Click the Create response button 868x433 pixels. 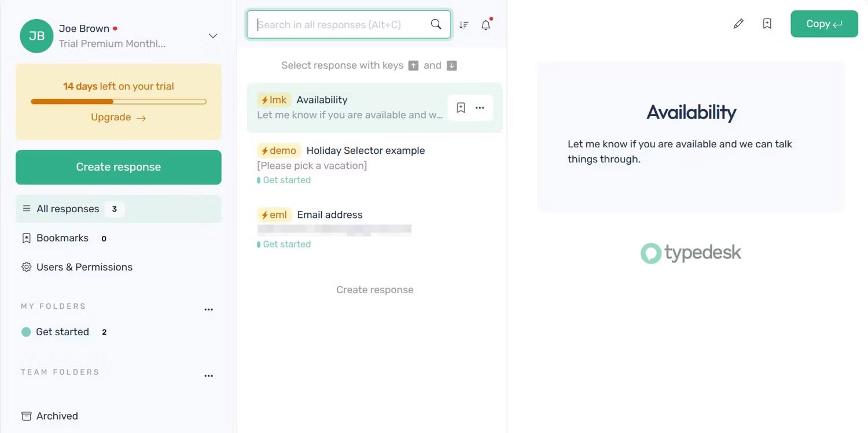[118, 167]
